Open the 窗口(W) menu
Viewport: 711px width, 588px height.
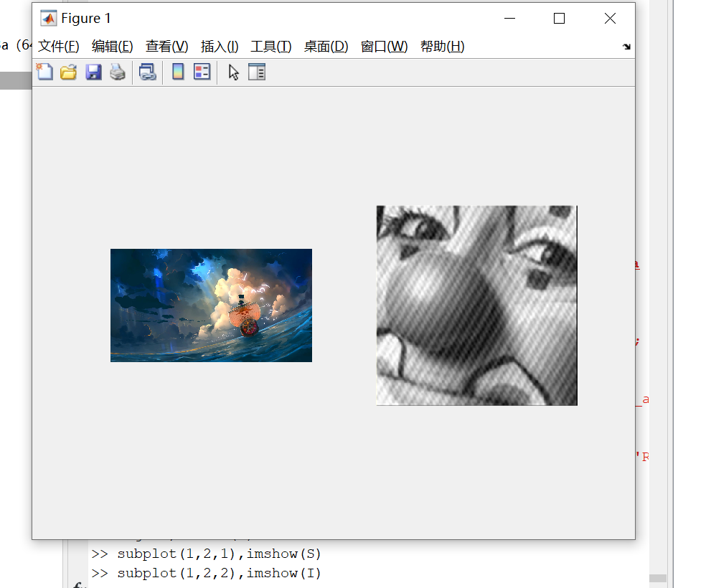point(384,46)
